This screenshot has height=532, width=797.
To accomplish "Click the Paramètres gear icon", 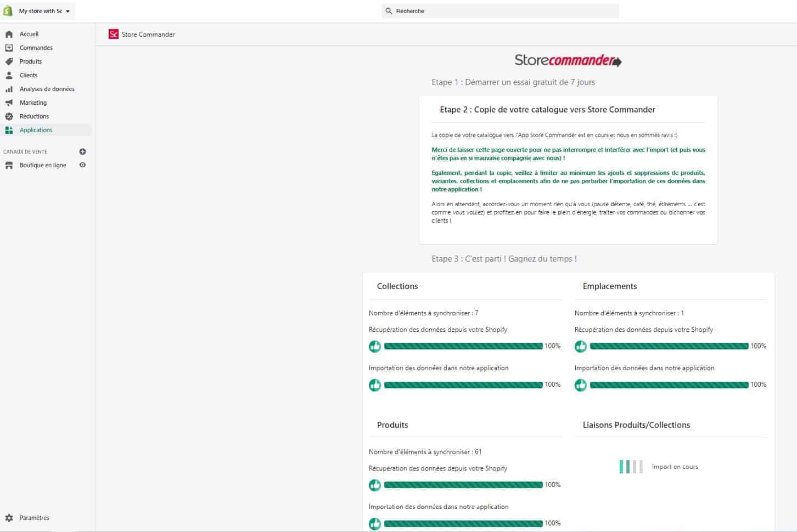I will pos(9,518).
